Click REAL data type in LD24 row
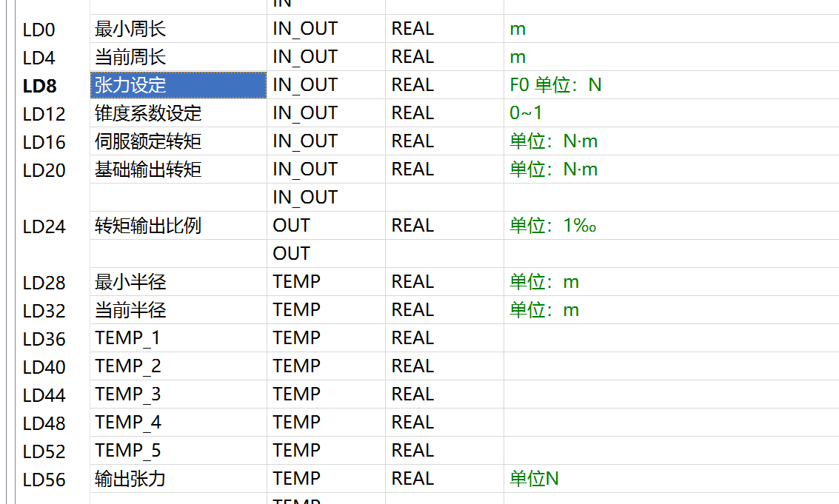839x504 pixels. click(412, 225)
